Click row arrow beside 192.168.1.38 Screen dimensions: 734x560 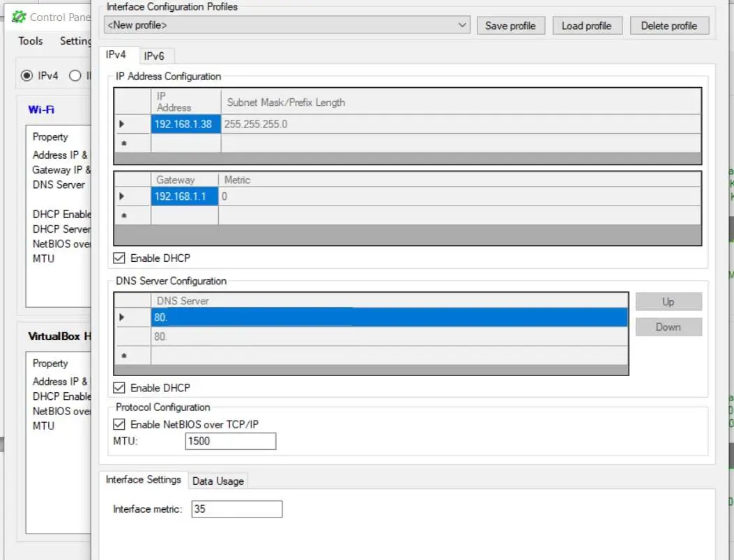pyautogui.click(x=122, y=124)
